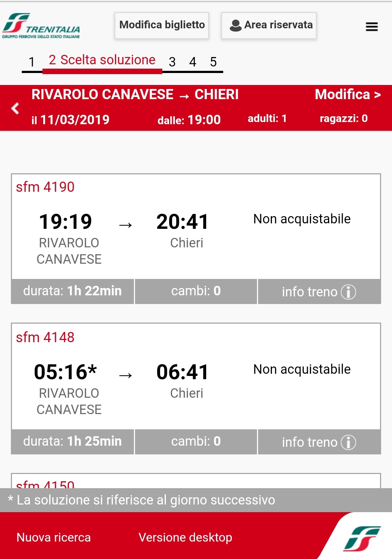Image resolution: width=392 pixels, height=559 pixels.
Task: Go to step 5 tab
Action: [x=213, y=62]
